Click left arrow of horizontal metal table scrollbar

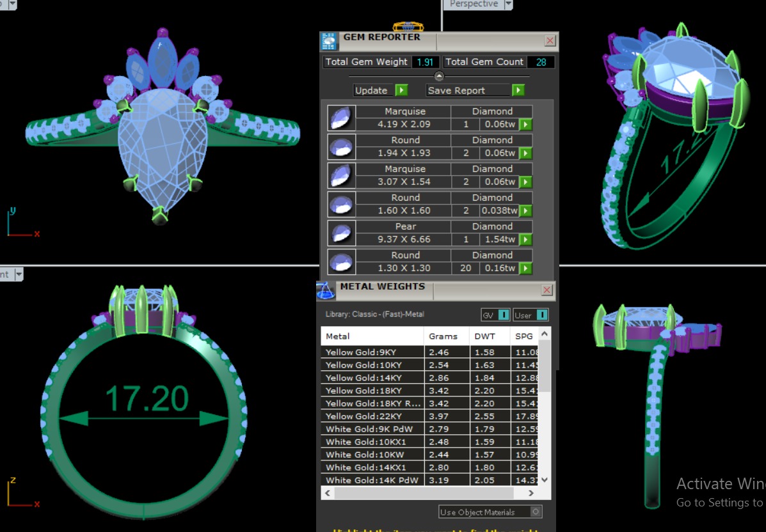pos(327,493)
